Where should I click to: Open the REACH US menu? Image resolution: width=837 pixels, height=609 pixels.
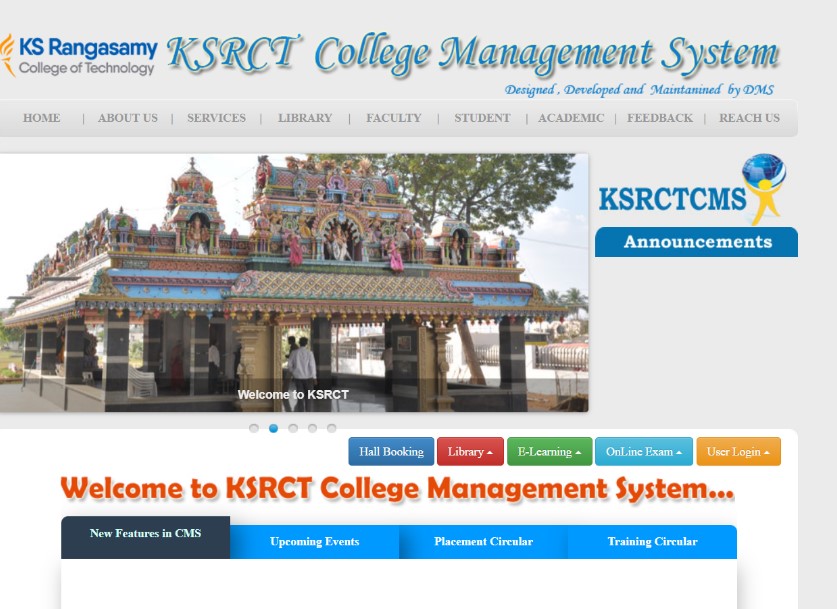[x=749, y=118]
